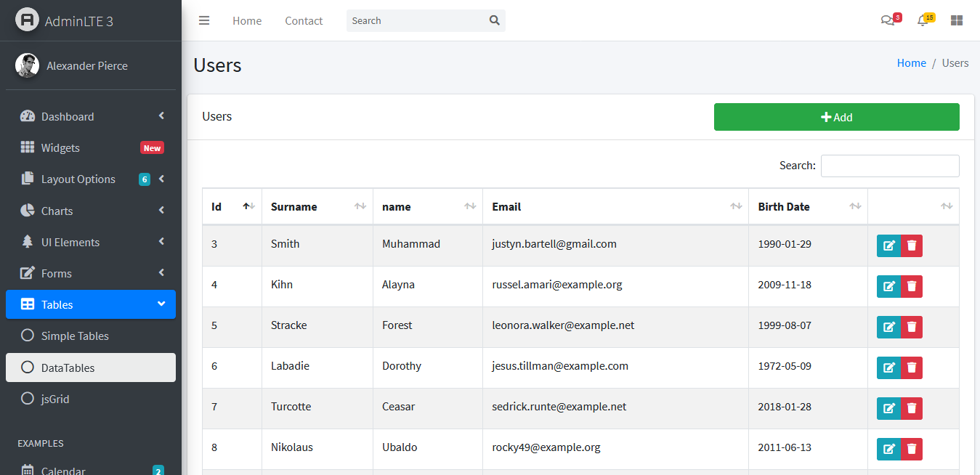This screenshot has height=475, width=980.
Task: Expand the Dashboard sidebar menu
Action: click(x=91, y=116)
